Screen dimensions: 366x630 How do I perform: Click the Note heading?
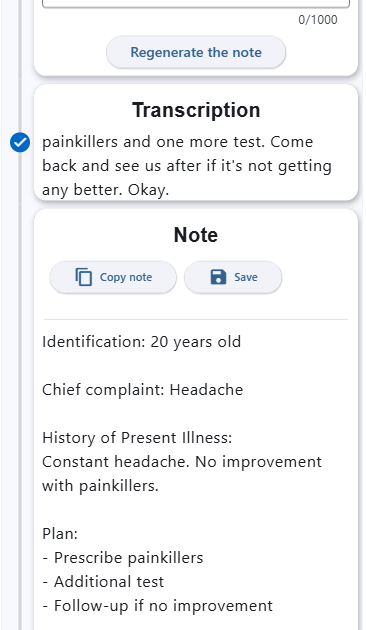pos(196,235)
